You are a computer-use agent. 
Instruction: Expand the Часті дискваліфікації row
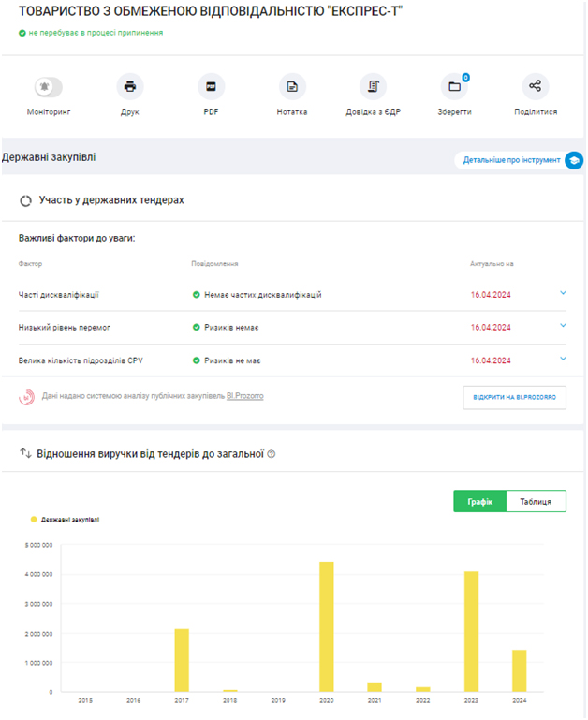point(563,293)
